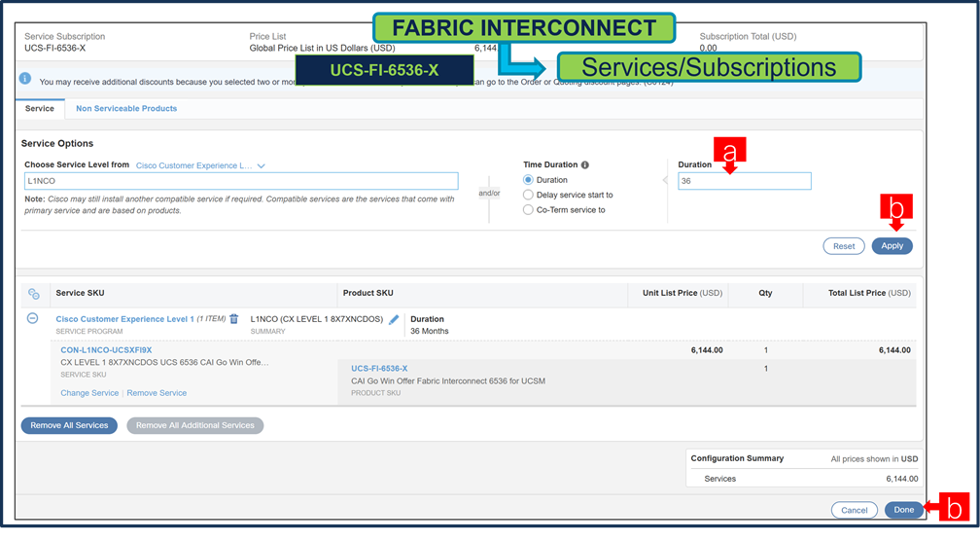Image resolution: width=980 pixels, height=541 pixels.
Task: Select the Duration radio button
Action: [528, 180]
